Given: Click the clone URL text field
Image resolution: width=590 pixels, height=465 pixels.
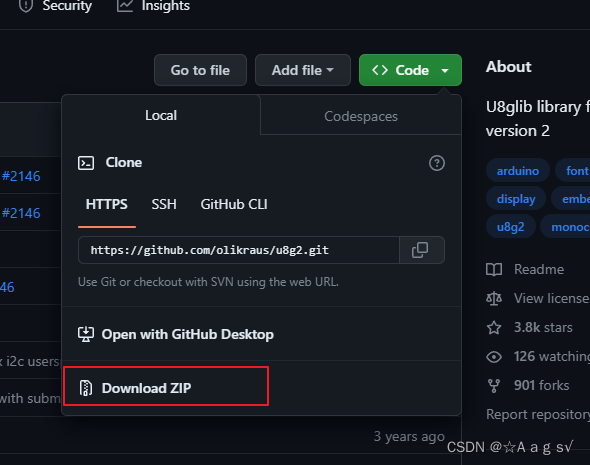Looking at the screenshot, I should (x=239, y=250).
